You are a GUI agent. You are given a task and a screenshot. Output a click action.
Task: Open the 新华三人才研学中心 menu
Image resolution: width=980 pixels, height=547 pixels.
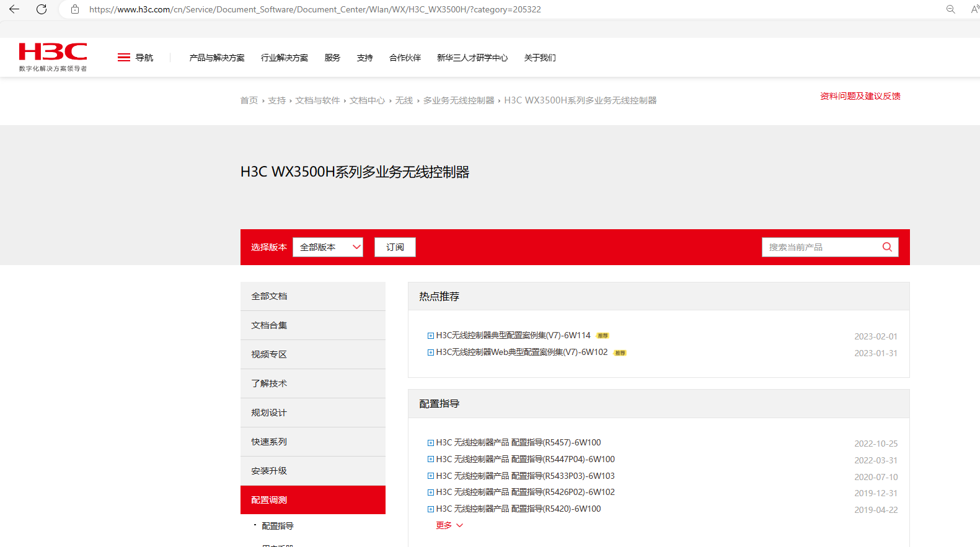point(472,58)
